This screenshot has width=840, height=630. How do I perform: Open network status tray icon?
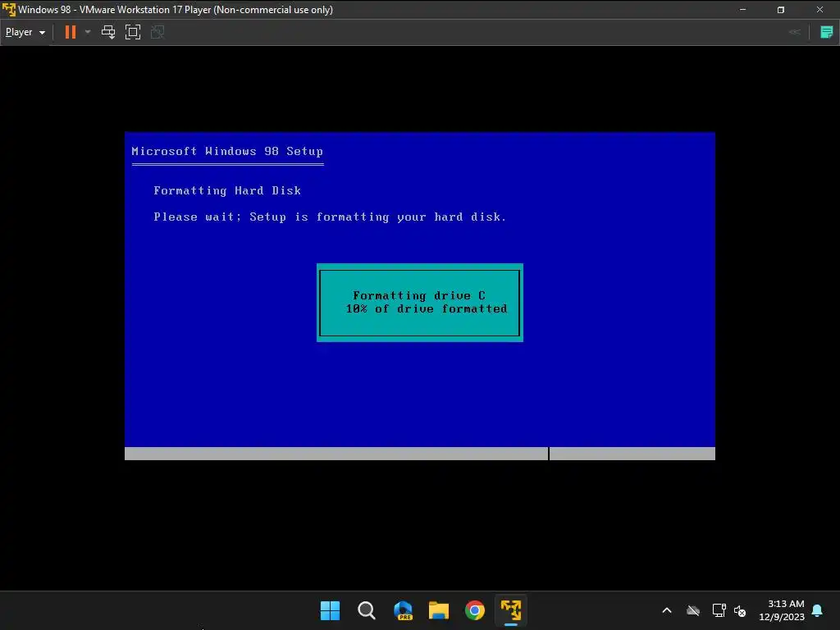tap(719, 610)
